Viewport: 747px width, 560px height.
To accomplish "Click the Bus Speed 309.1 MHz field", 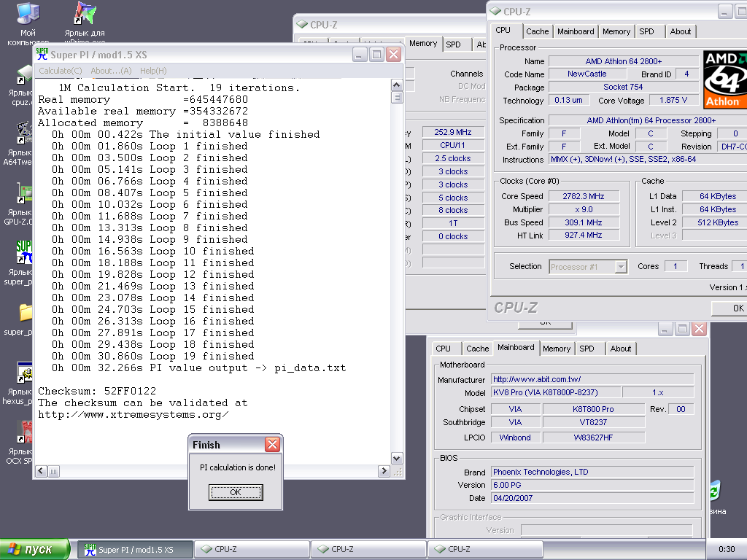I will [584, 222].
